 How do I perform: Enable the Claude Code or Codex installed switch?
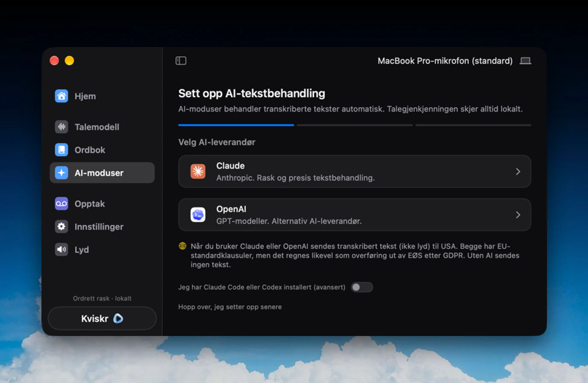(x=362, y=287)
